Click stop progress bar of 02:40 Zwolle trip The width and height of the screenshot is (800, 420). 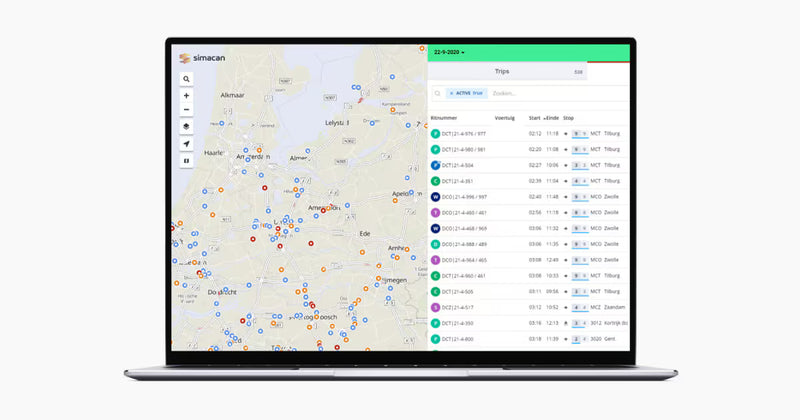point(580,197)
